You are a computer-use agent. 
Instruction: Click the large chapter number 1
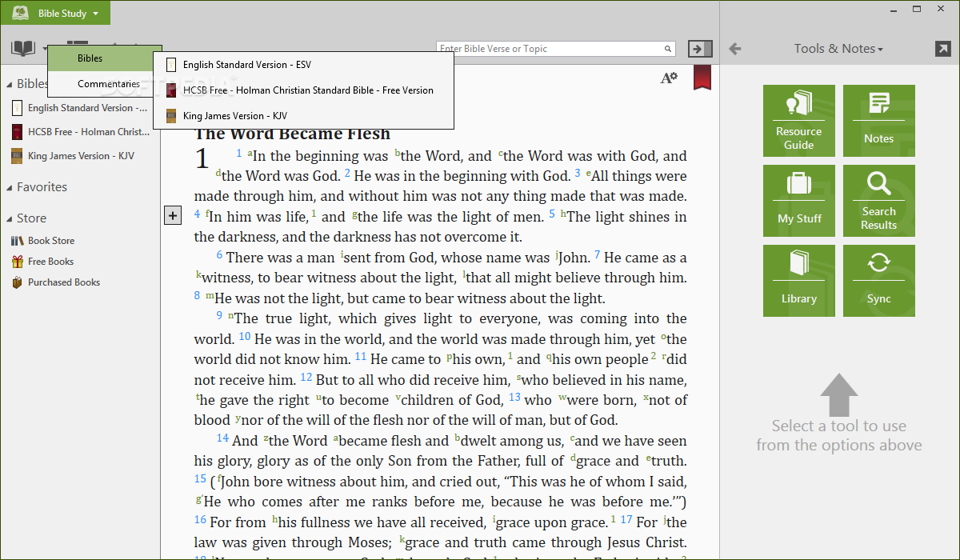coord(203,158)
